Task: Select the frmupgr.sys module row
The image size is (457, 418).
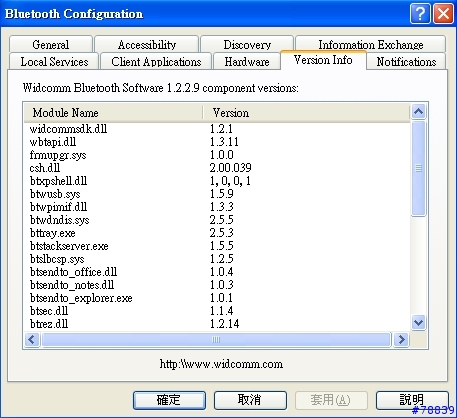Action: 217,155
